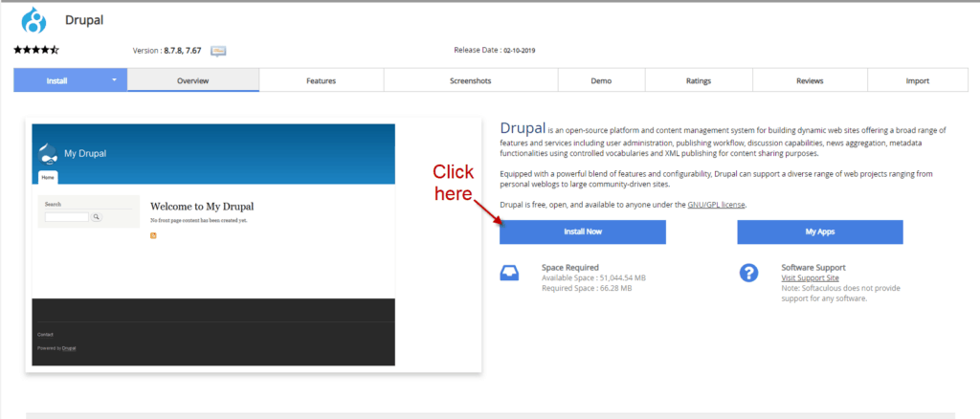Screen dimensions: 980x419
Task: Click the search magnifier button in preview
Action: tap(97, 217)
